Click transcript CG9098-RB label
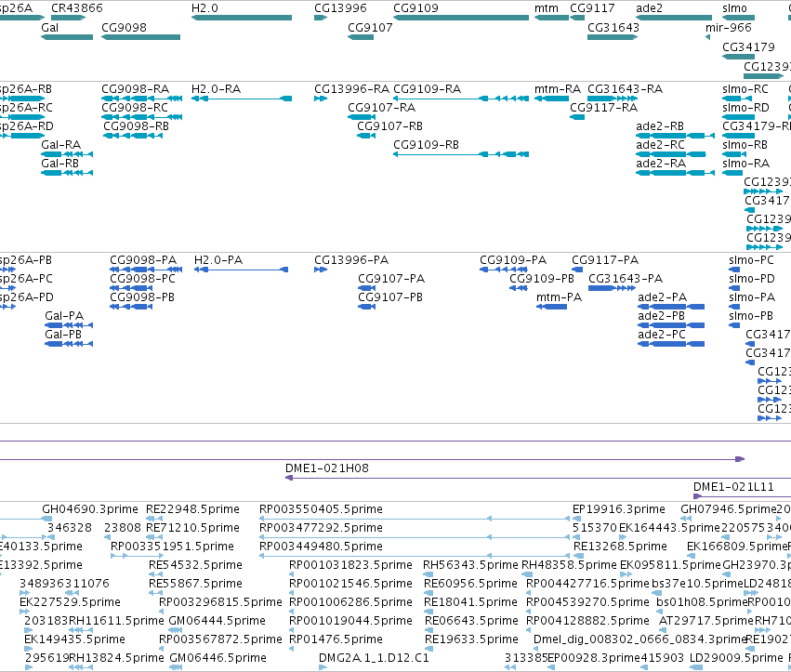The height and width of the screenshot is (672, 791). [137, 126]
